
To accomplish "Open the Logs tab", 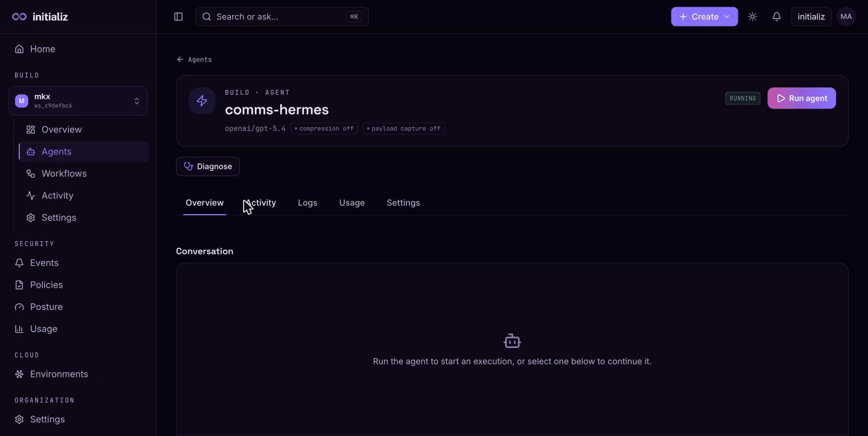I will (x=307, y=203).
